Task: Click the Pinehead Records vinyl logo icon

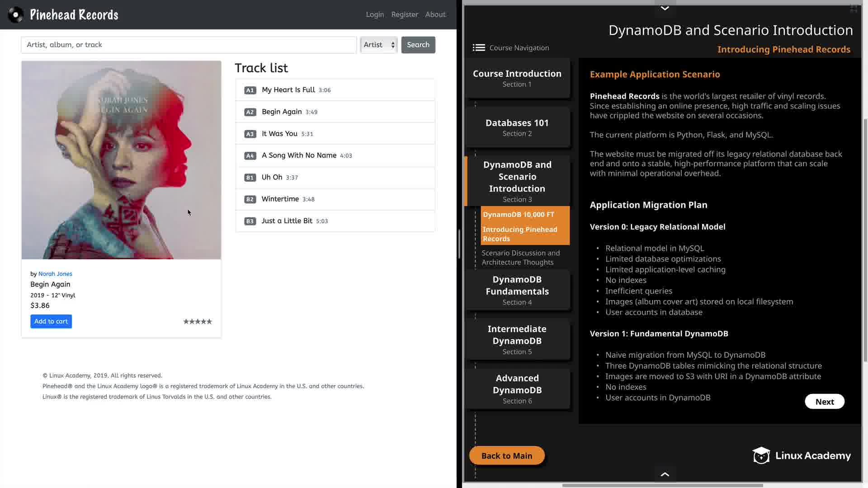Action: pyautogui.click(x=16, y=14)
